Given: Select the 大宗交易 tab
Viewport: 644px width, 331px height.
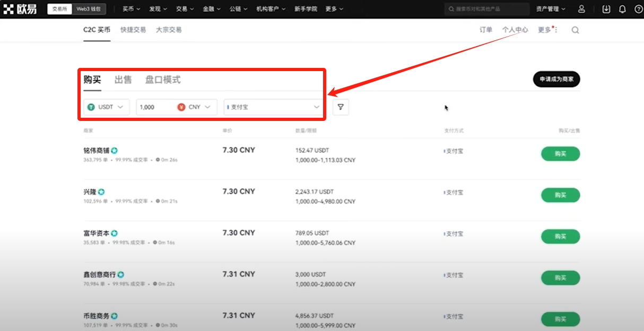Looking at the screenshot, I should (x=169, y=30).
